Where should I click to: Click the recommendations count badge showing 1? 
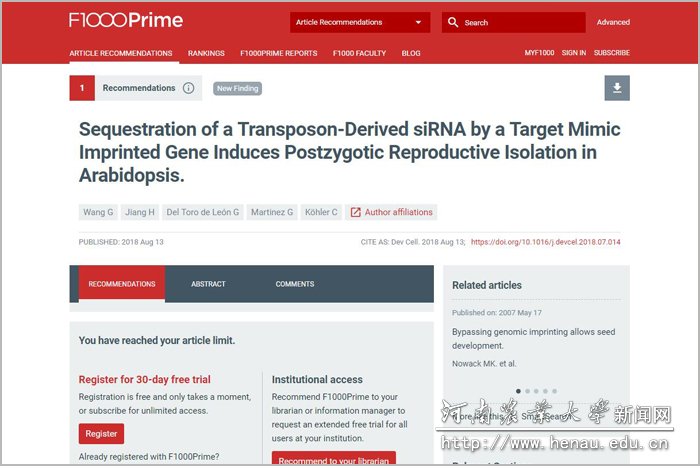coord(82,88)
